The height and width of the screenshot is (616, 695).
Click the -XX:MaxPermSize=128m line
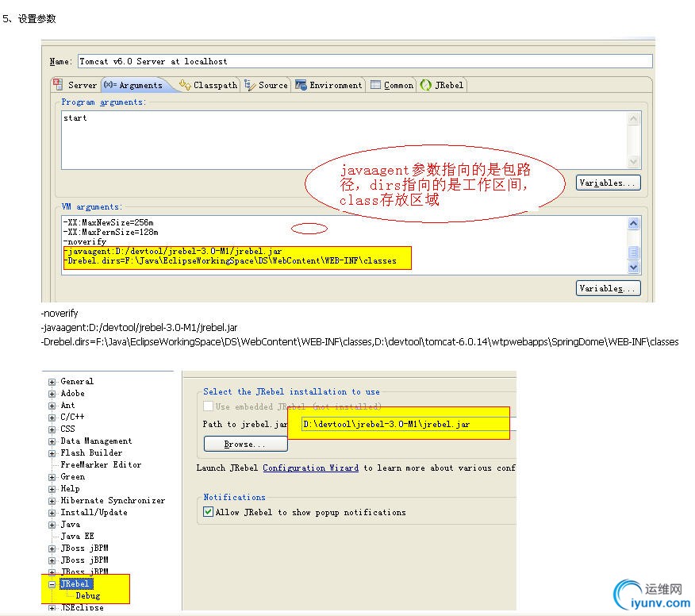tap(110, 232)
